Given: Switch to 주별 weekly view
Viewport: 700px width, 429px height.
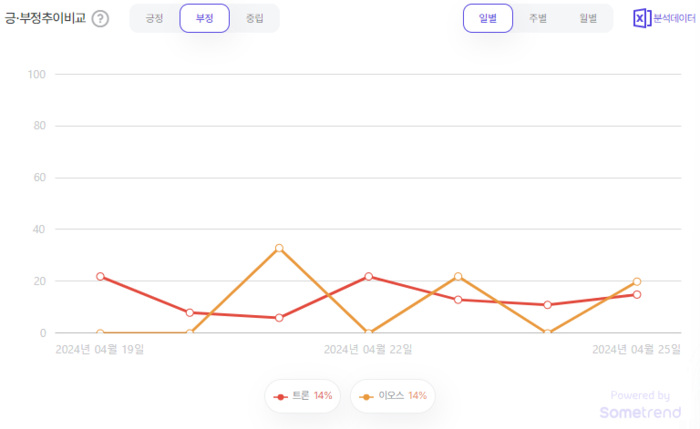Looking at the screenshot, I should coord(538,18).
